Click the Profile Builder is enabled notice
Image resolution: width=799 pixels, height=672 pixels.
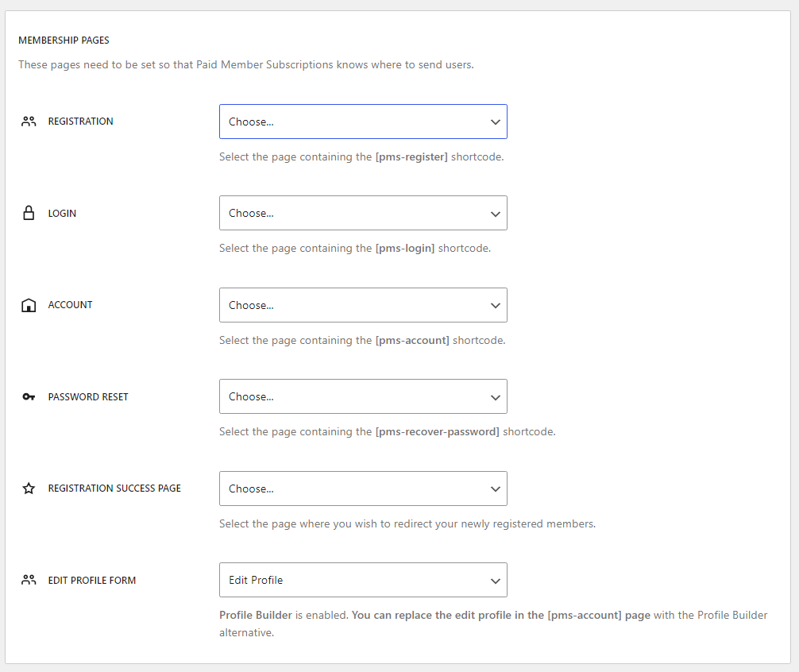tap(493, 624)
